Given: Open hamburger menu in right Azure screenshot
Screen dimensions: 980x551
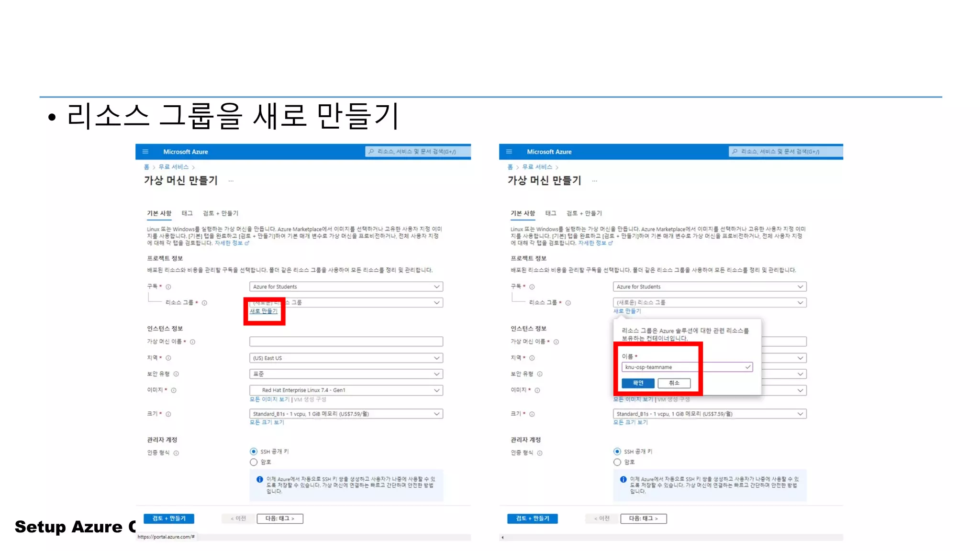Looking at the screenshot, I should (x=509, y=152).
